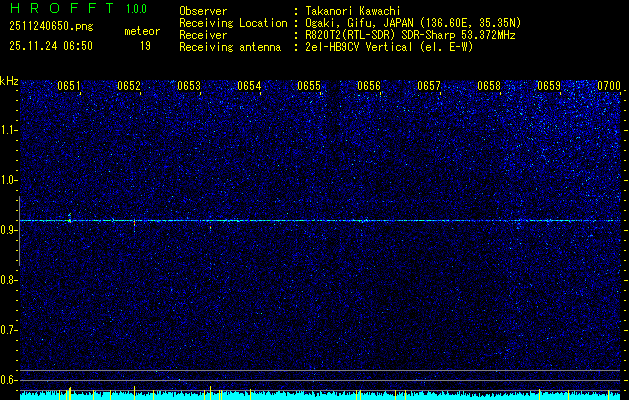Click the meteor count 19
This screenshot has width=629, height=400.
[x=146, y=46]
